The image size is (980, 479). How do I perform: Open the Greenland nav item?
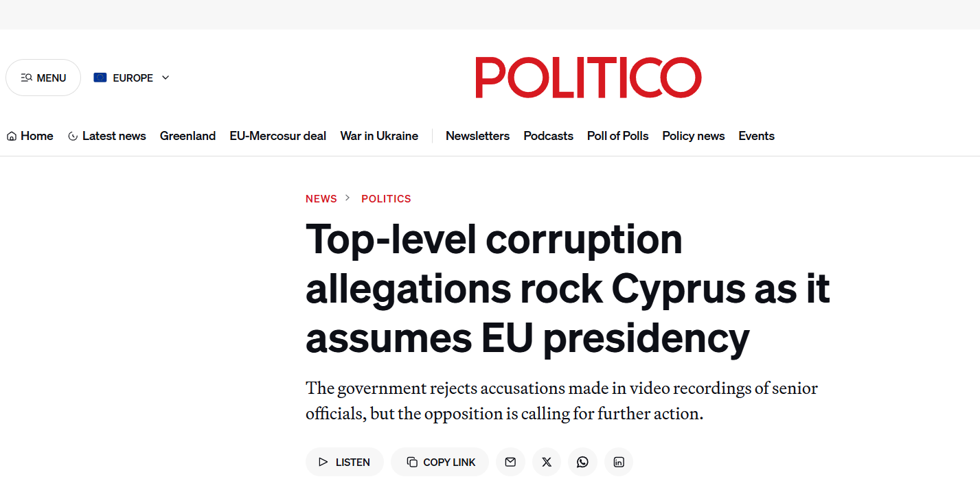pyautogui.click(x=187, y=136)
